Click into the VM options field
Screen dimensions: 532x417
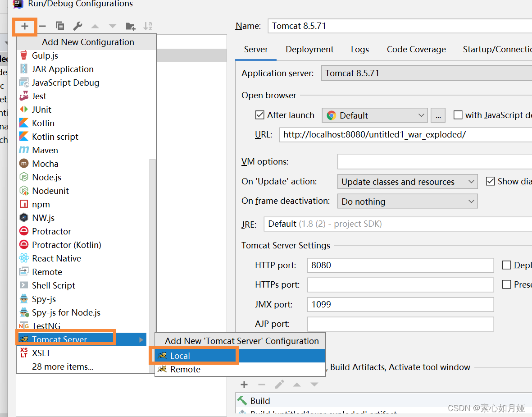435,162
